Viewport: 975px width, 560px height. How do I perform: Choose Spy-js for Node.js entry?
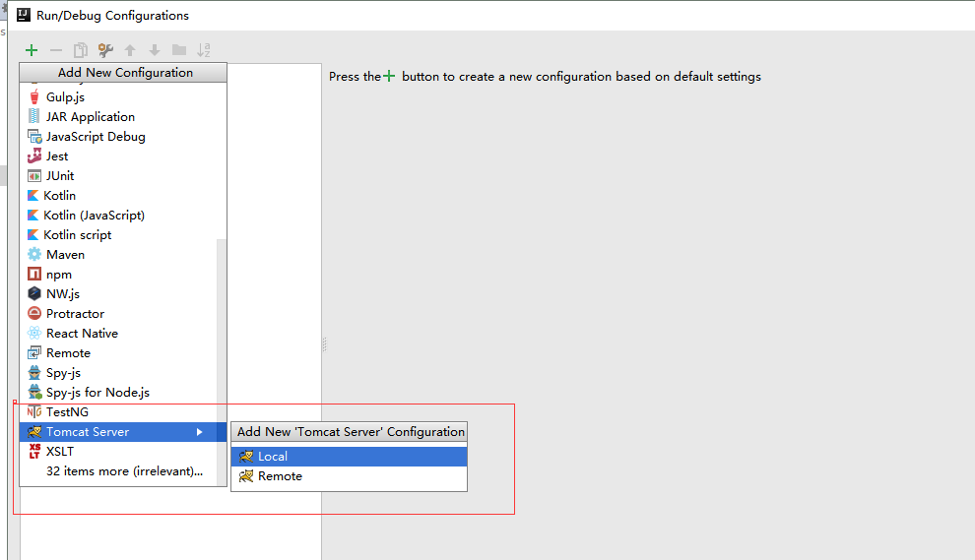click(x=118, y=392)
